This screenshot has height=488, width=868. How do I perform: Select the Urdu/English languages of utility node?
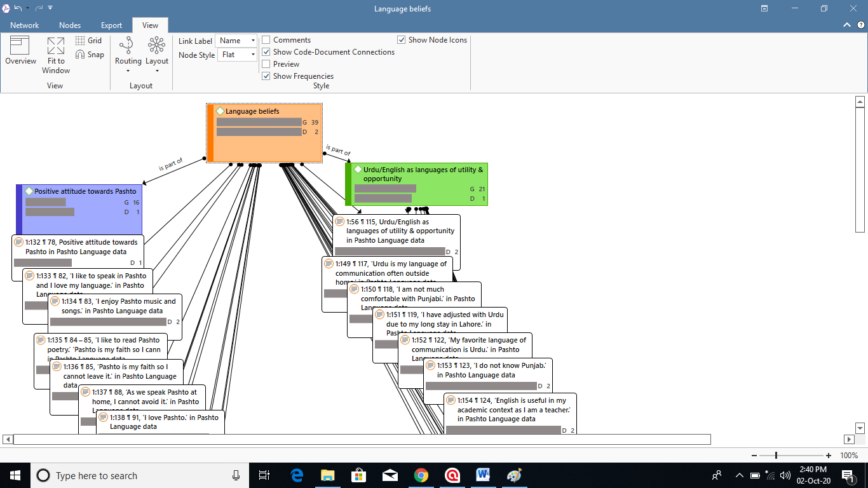click(416, 184)
